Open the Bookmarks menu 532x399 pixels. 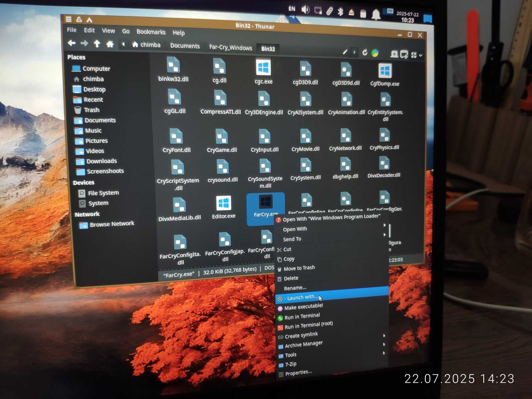pos(151,32)
